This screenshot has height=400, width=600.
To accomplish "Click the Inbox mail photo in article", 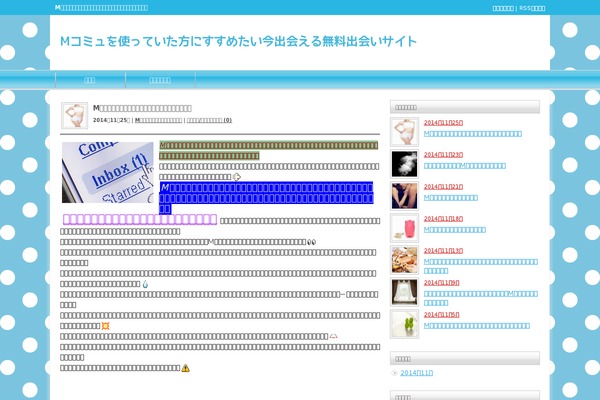I will (108, 173).
